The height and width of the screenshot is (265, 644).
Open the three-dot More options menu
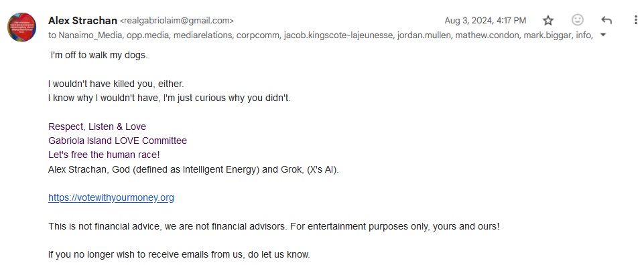click(636, 20)
